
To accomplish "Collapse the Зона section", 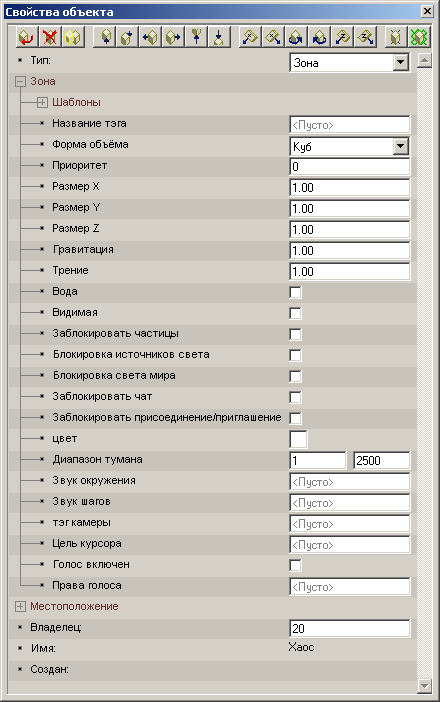I will pos(20,81).
